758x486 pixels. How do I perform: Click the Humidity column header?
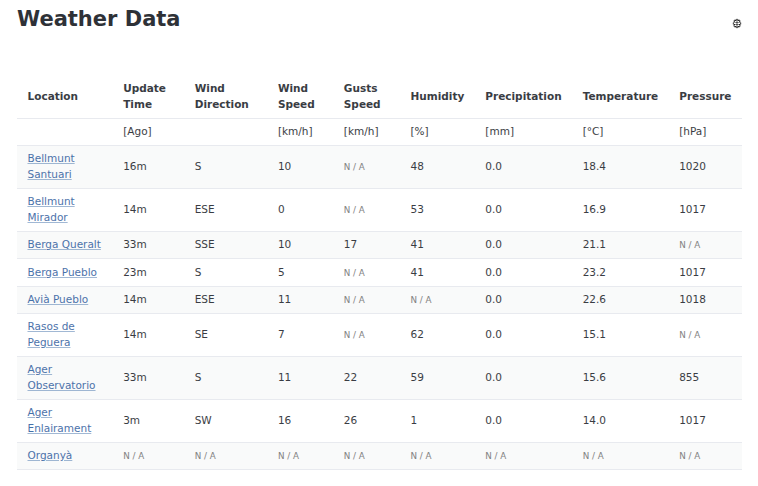437,96
